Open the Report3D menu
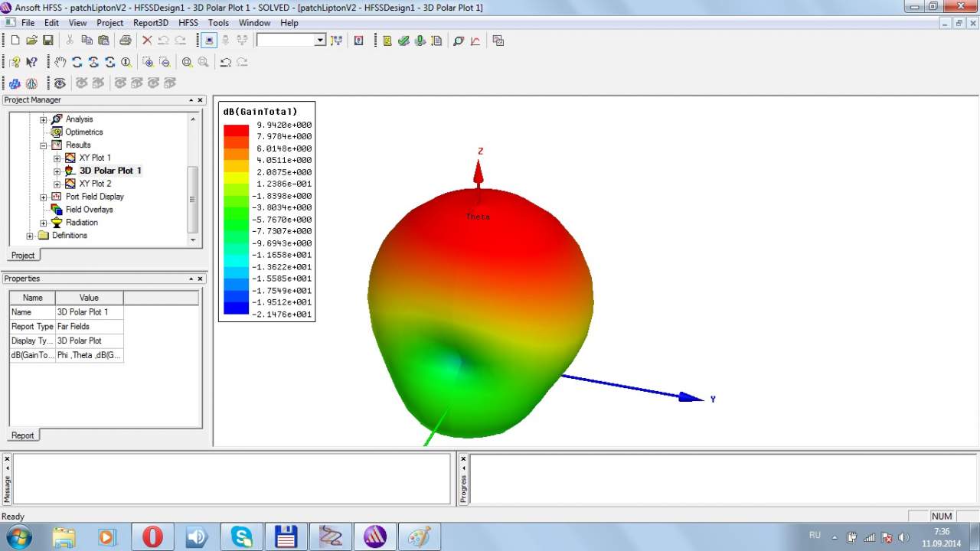Viewport: 980px width, 551px height. click(151, 23)
